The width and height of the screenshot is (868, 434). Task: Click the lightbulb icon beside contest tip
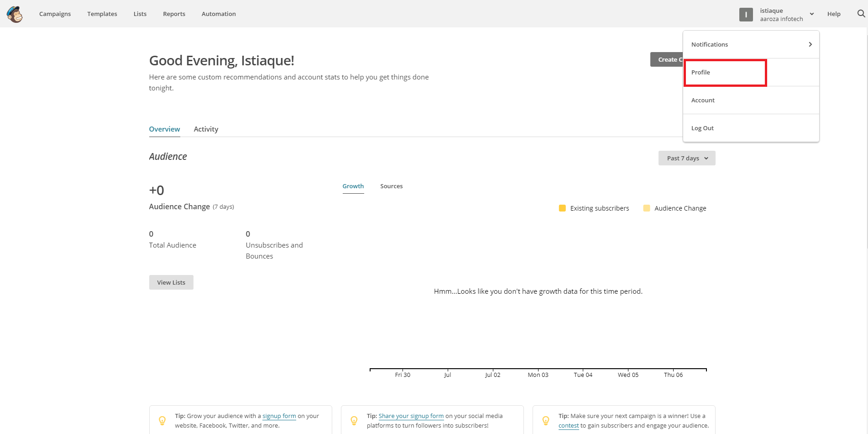pos(545,420)
